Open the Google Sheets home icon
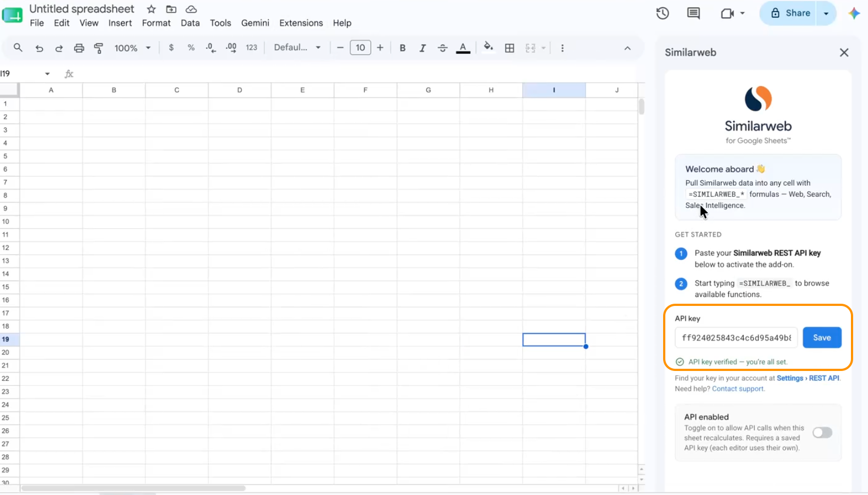Screen dimensions: 868x495 [x=12, y=15]
